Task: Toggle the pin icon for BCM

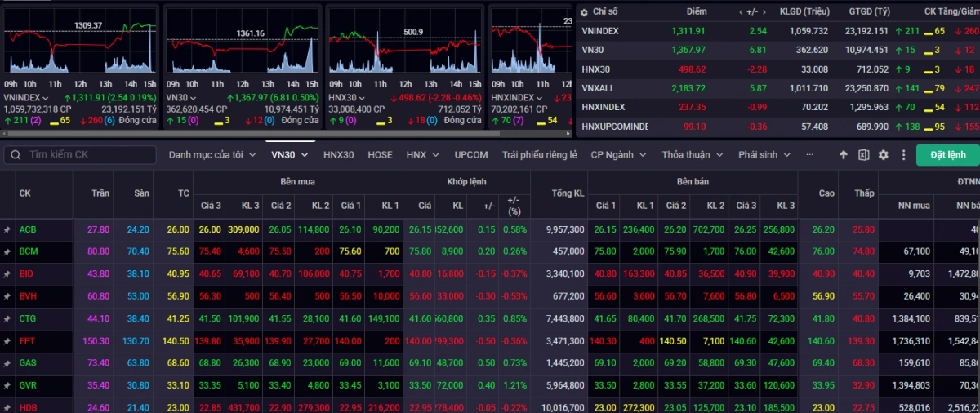Action: coord(7,251)
